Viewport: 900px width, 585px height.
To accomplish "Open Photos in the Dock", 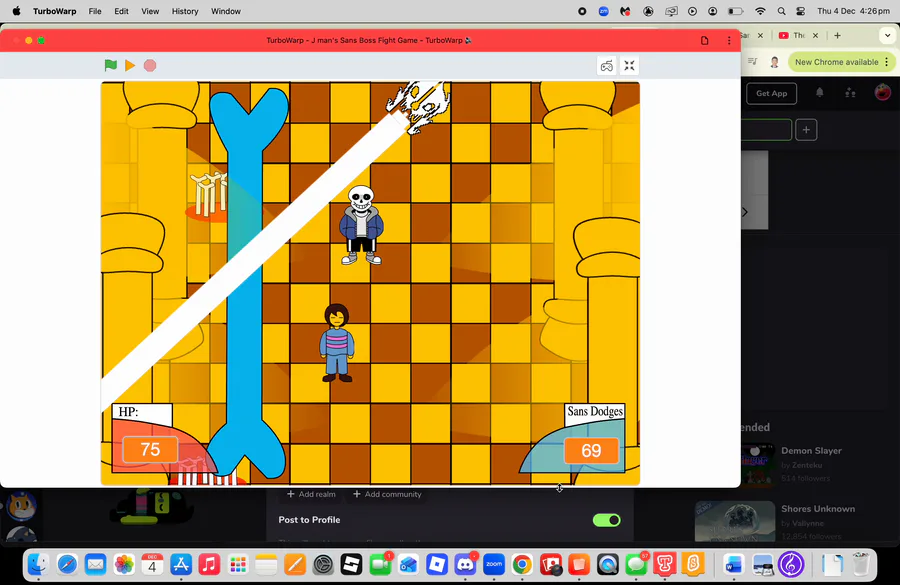I will (124, 565).
